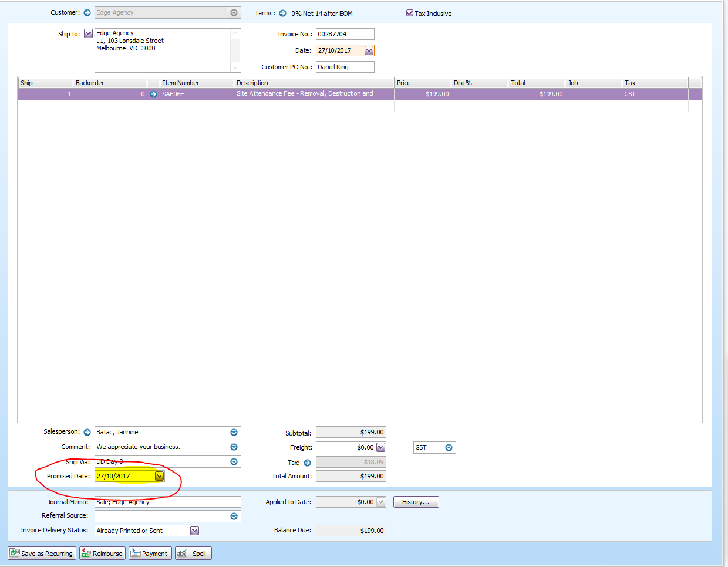Click the History button
The height and width of the screenshot is (567, 728).
pos(416,502)
